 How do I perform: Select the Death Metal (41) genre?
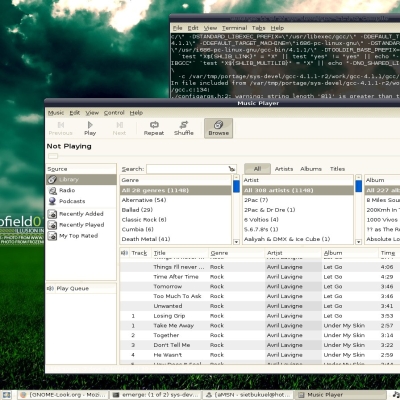176,239
